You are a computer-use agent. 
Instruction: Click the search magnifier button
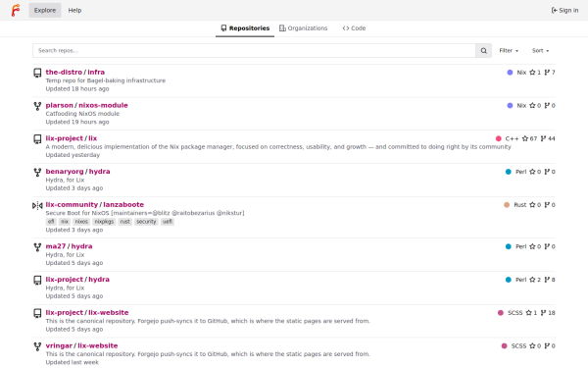click(x=484, y=51)
